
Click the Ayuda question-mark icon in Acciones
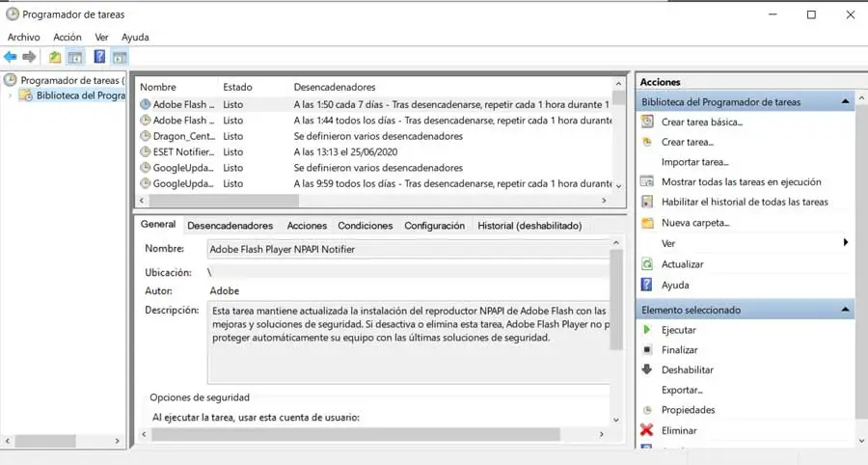646,285
